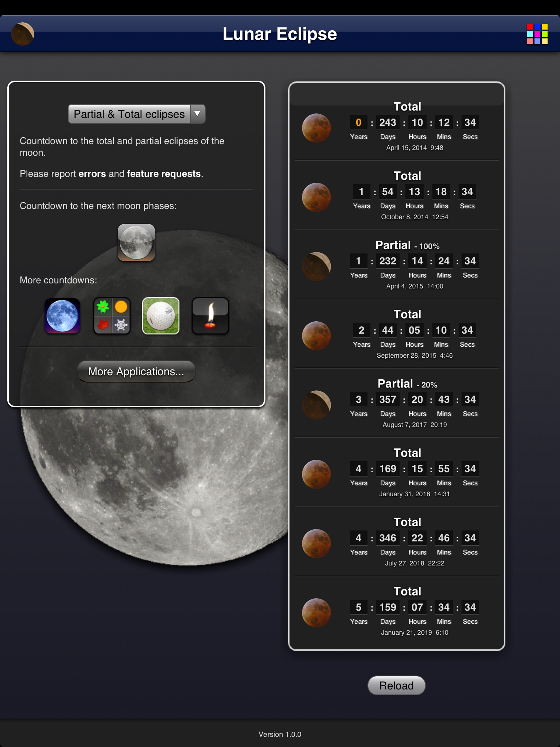The width and height of the screenshot is (560, 747).
Task: Open the golf ball countdown icon
Action: [x=161, y=316]
